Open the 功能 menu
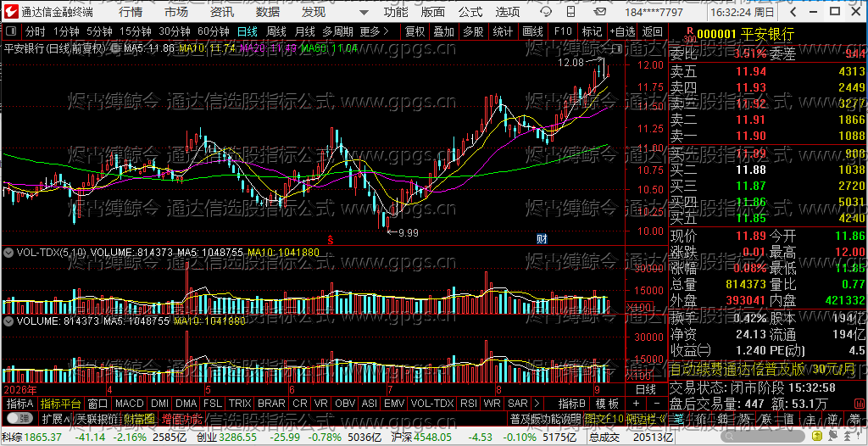Screen dimensions: 868x446 click(396, 12)
